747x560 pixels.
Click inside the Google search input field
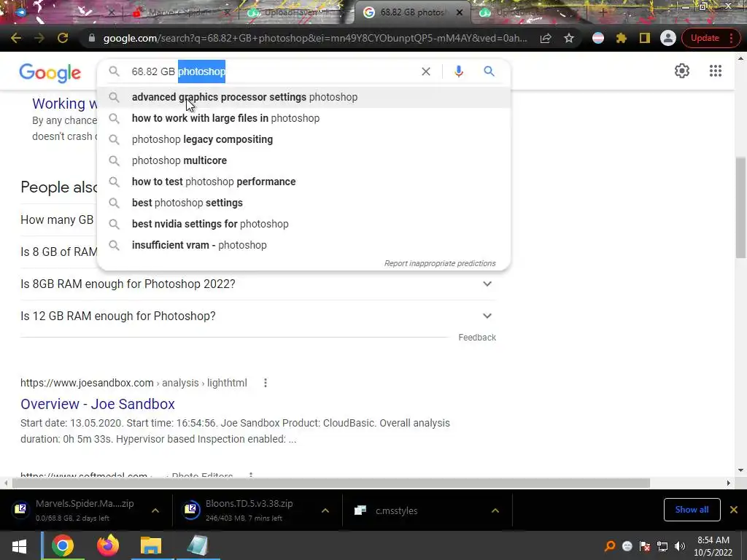point(273,71)
